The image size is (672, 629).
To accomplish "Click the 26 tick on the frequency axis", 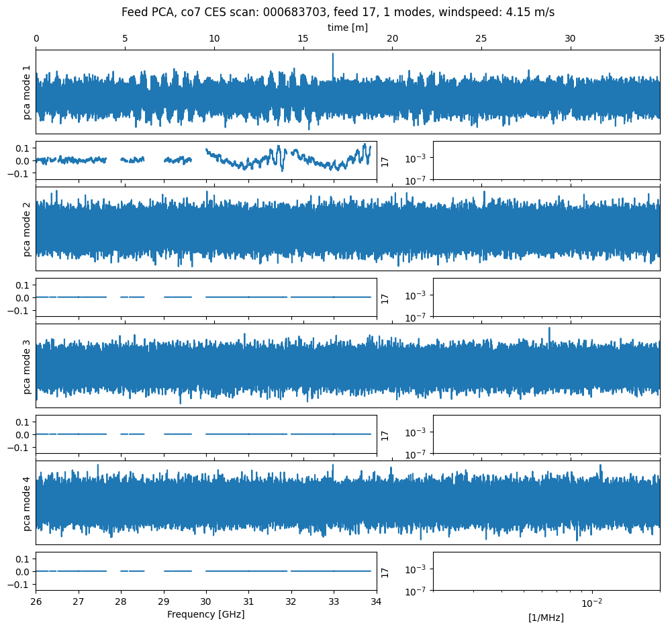I will pos(36,601).
